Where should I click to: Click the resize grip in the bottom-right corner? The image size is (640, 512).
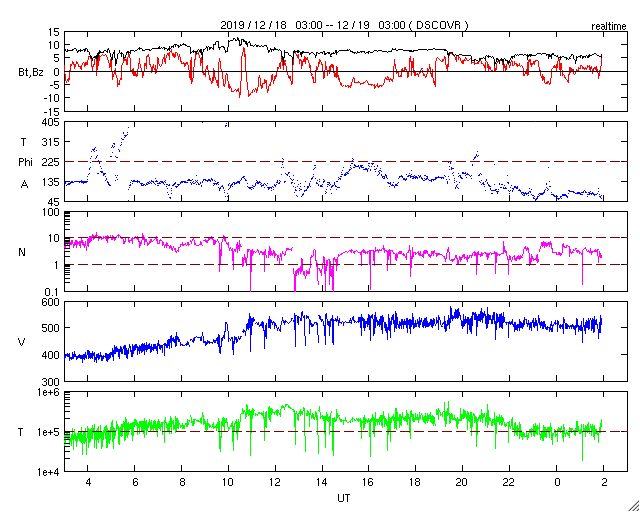pos(633,506)
